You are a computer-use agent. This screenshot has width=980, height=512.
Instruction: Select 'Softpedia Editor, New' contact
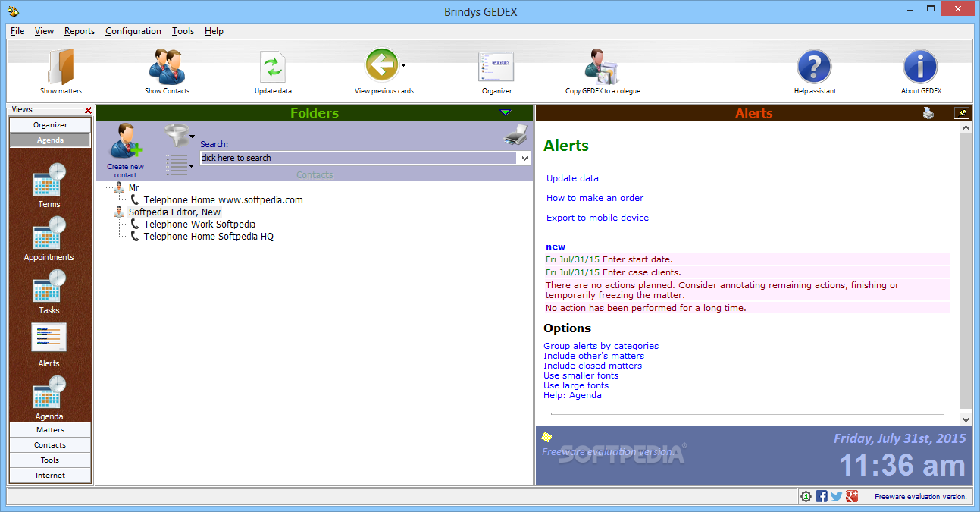coord(174,212)
